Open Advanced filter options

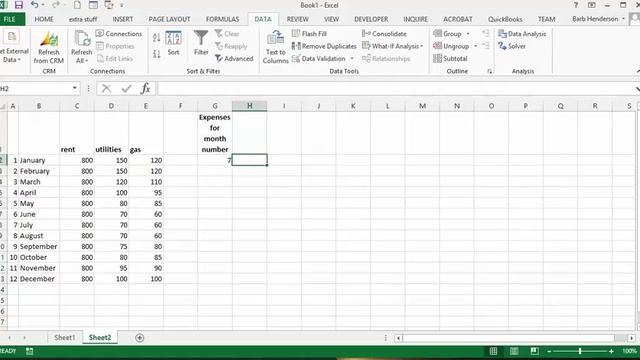[x=234, y=58]
